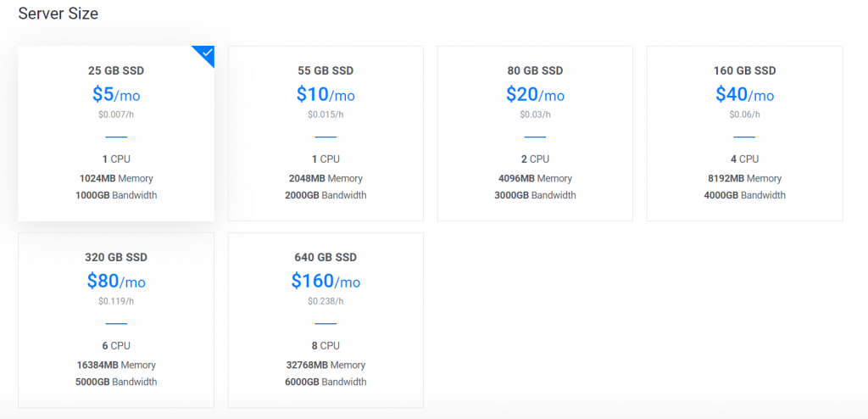Click the $40/mo price label
Viewport: 868px width, 419px height.
[x=744, y=95]
